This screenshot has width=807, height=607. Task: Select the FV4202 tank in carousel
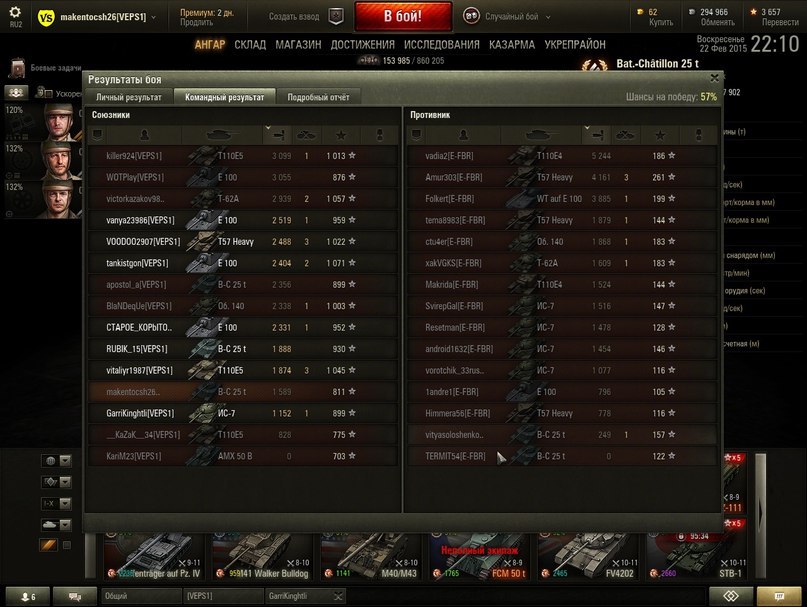[588, 556]
